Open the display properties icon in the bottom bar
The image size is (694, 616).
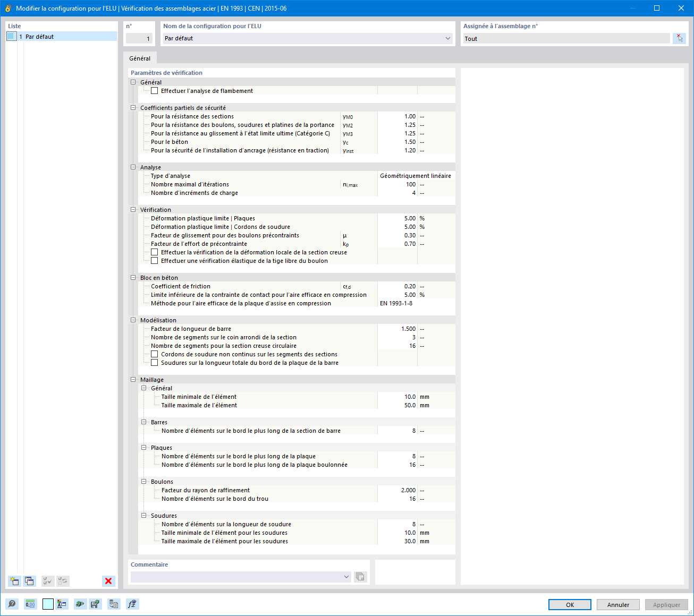point(62,604)
